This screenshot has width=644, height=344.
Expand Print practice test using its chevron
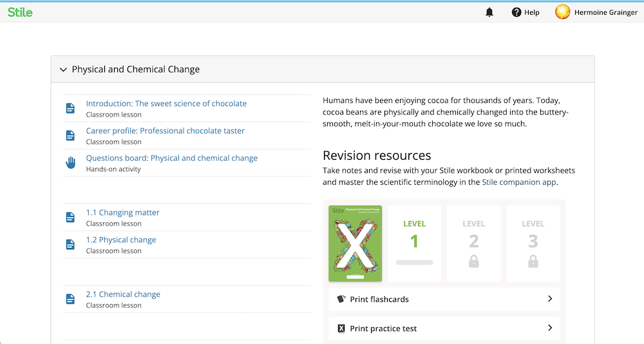tap(550, 328)
